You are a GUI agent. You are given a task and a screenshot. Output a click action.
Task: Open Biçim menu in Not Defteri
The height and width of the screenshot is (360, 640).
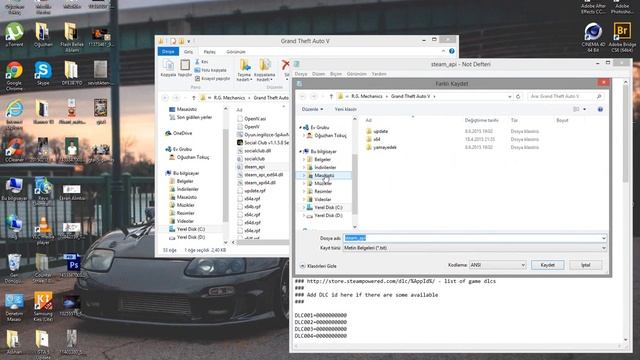336,74
